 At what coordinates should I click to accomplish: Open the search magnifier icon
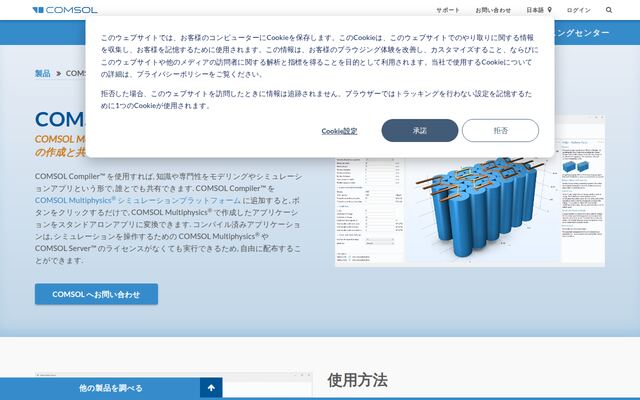coord(609,10)
